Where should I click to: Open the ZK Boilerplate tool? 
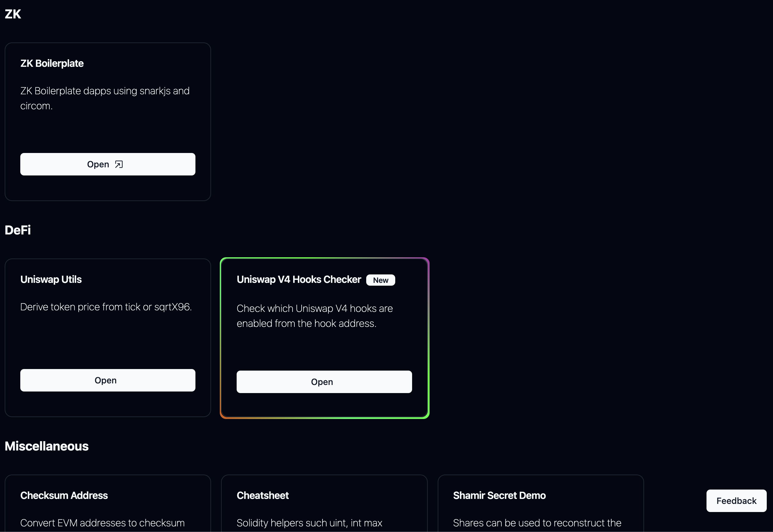coord(108,164)
